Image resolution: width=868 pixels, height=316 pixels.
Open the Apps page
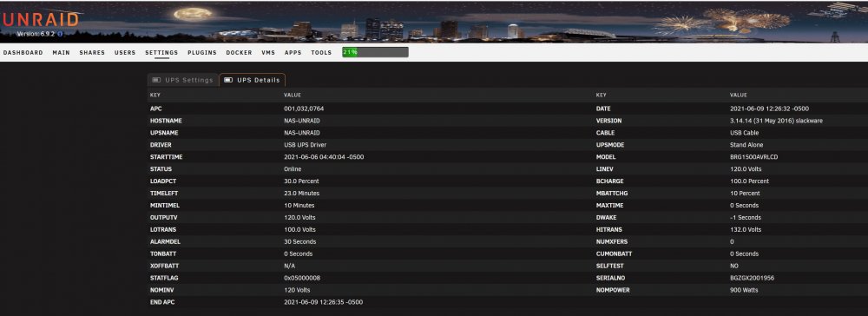click(x=293, y=53)
